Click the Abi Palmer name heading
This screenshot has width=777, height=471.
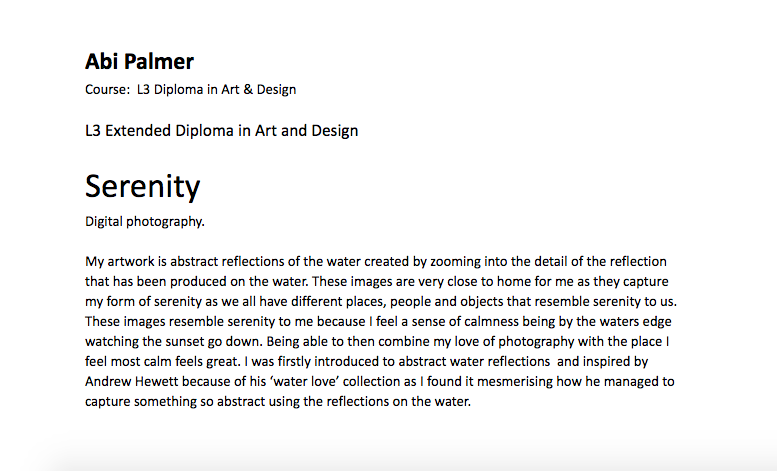[139, 61]
